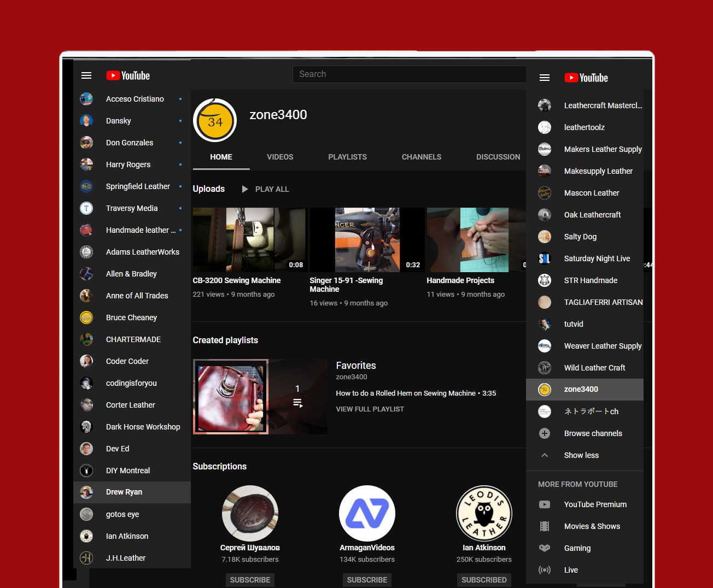Open the Favorites playlist title
Image resolution: width=713 pixels, height=588 pixels.
[356, 366]
